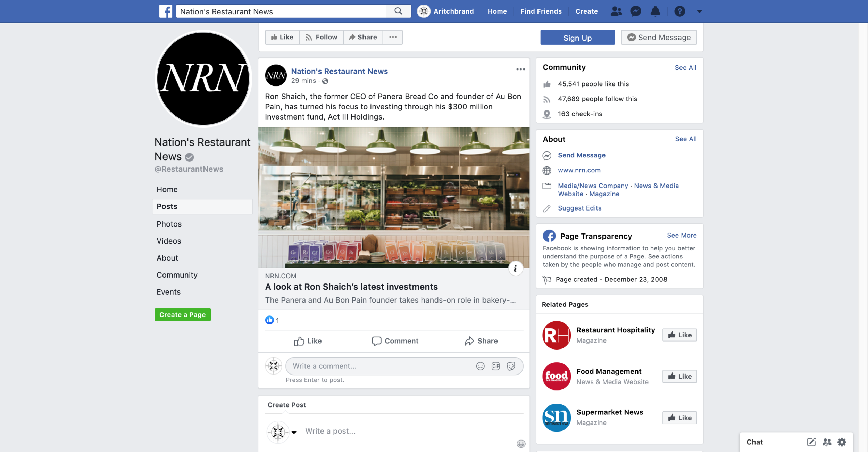Click the GIF icon in the comment box

pos(495,366)
